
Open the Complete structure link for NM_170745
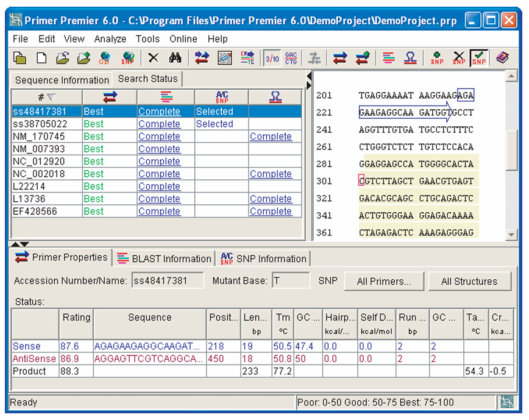point(271,137)
